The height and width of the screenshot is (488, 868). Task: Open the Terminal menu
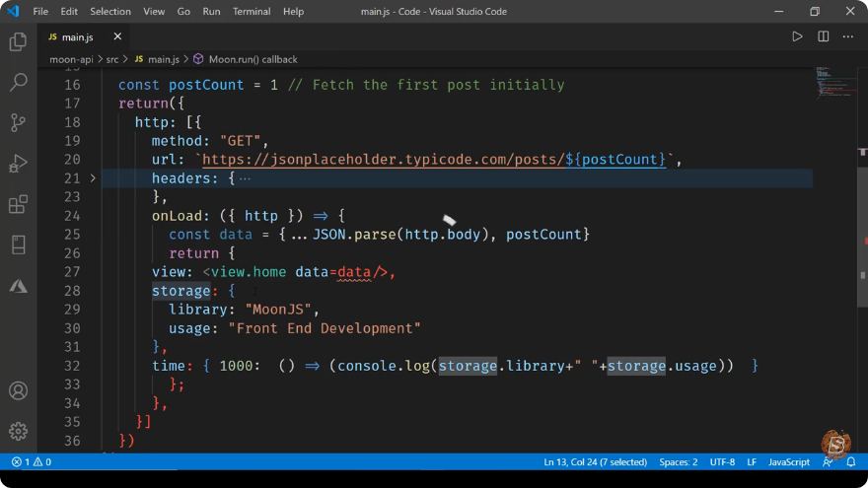pos(252,11)
